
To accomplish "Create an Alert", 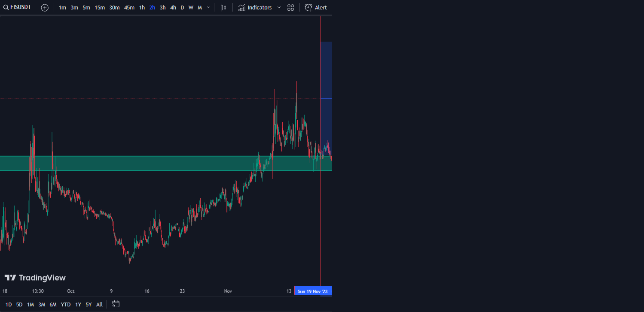I will 316,8.
